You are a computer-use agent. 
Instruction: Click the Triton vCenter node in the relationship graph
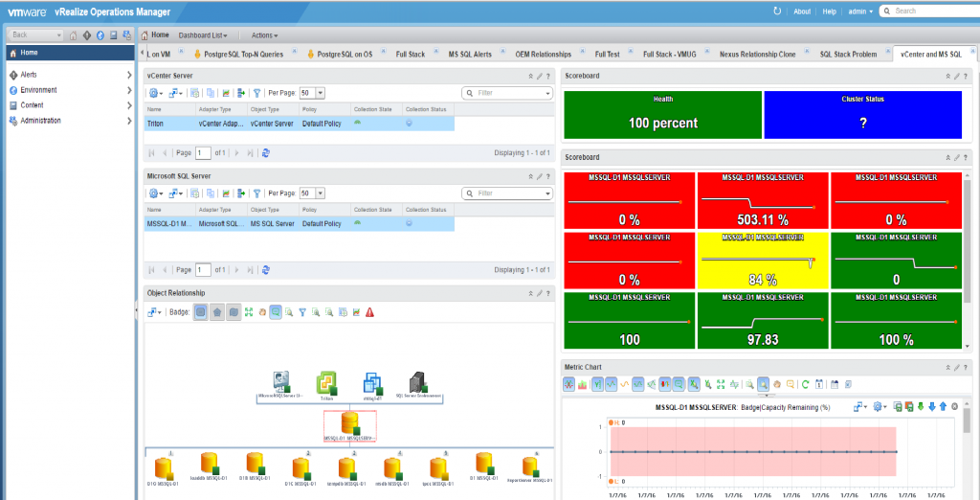pyautogui.click(x=326, y=382)
